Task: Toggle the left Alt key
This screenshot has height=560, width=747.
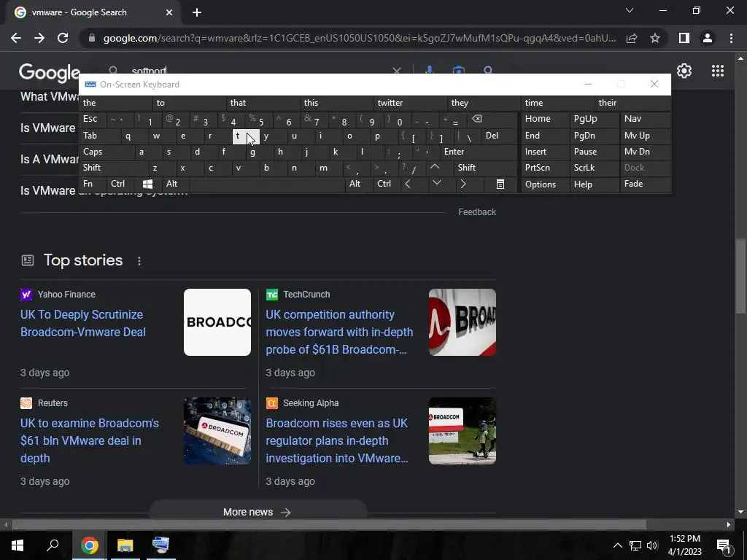Action: coord(175,184)
